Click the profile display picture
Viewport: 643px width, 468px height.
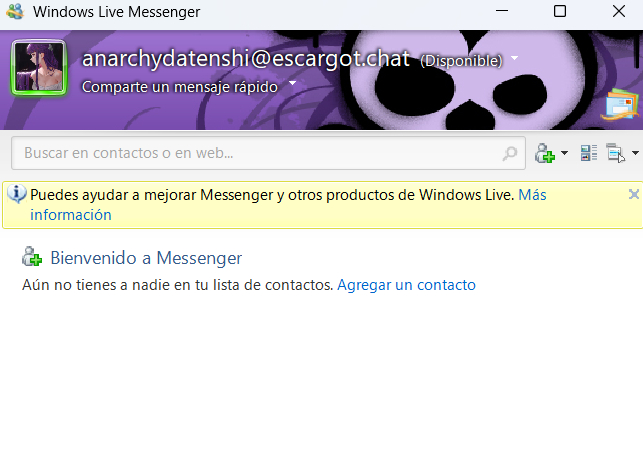coord(39,68)
